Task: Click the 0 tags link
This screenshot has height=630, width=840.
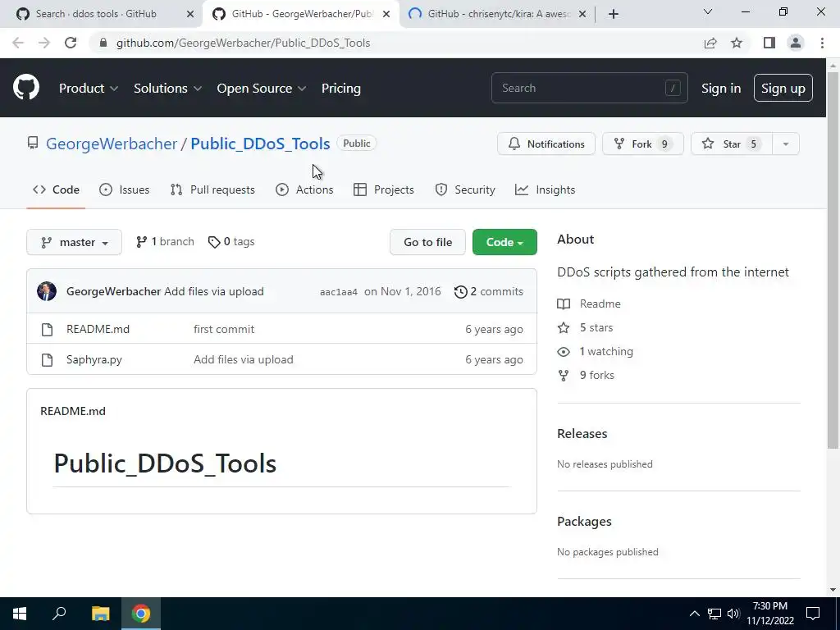Action: (231, 242)
